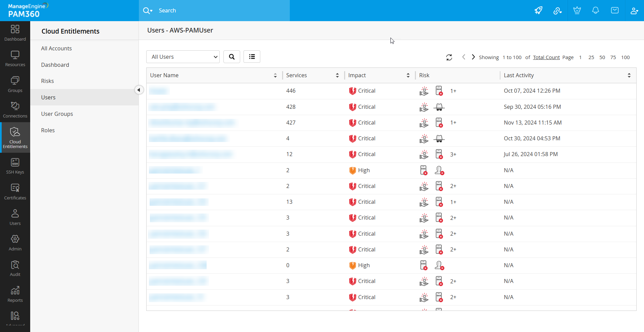Open notifications bell
Image resolution: width=644 pixels, height=332 pixels.
(x=595, y=10)
